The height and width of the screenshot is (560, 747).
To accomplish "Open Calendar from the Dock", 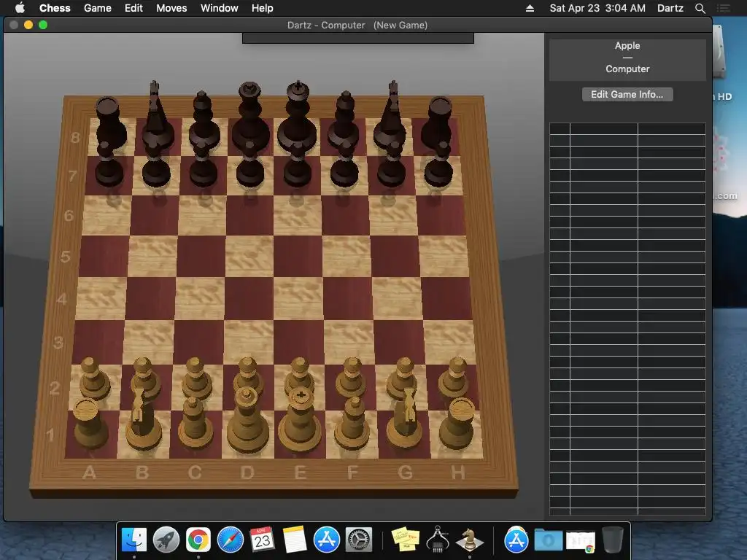I will [262, 540].
